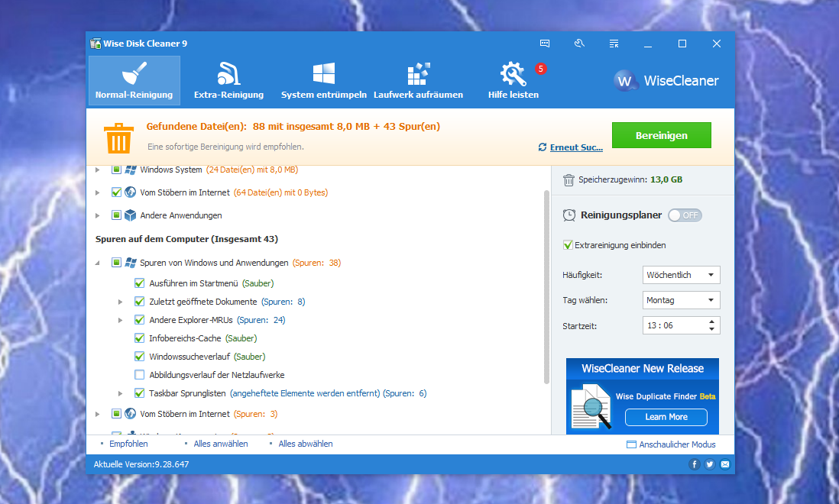Click heading Spuren auf dem Computer (Insgesamt 43)
The width and height of the screenshot is (839, 504).
tap(186, 239)
